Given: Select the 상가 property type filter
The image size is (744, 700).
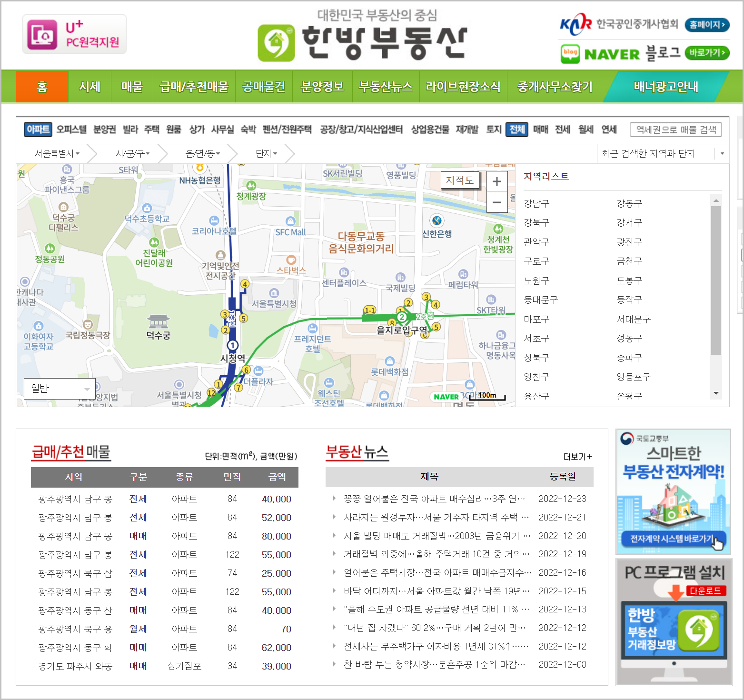Looking at the screenshot, I should pos(197,129).
